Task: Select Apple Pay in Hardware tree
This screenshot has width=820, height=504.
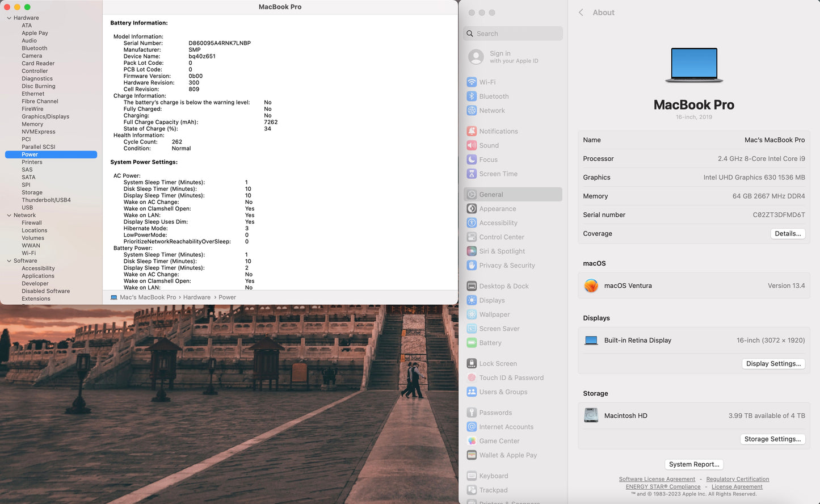Action: tap(35, 33)
